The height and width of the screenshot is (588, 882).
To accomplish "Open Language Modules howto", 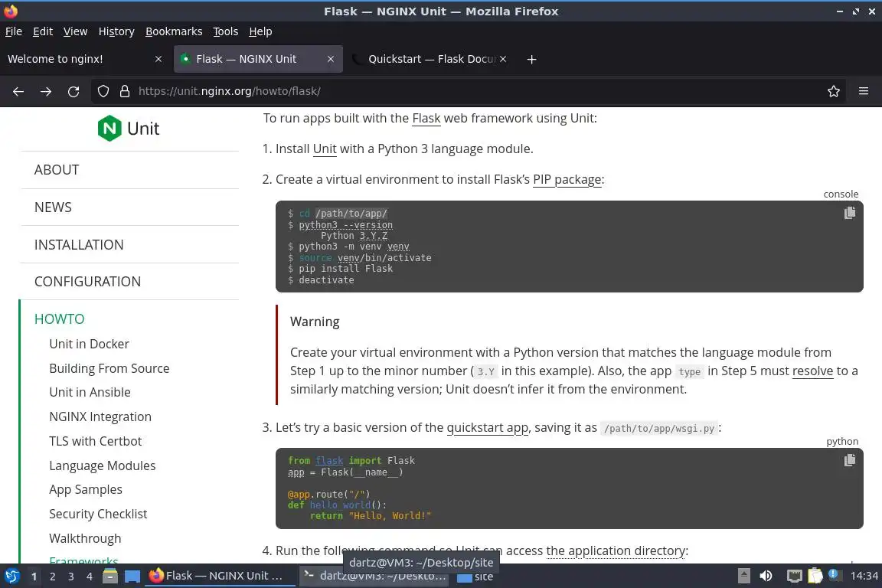I will pos(103,466).
